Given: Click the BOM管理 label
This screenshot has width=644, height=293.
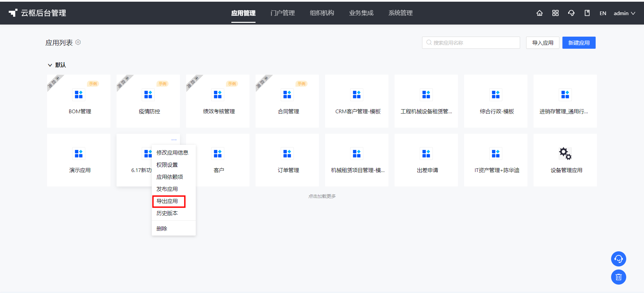Looking at the screenshot, I should point(80,112).
